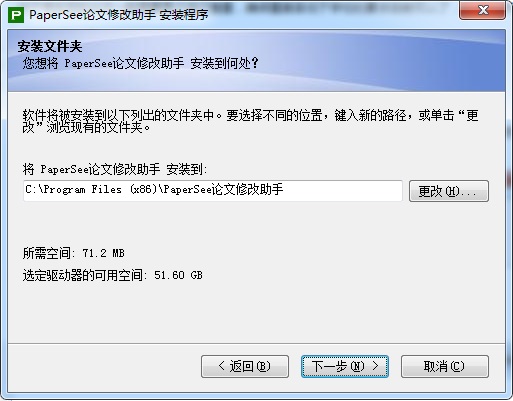The image size is (513, 401).
Task: Click the green PaperSee icon in title bar
Action: (x=16, y=15)
